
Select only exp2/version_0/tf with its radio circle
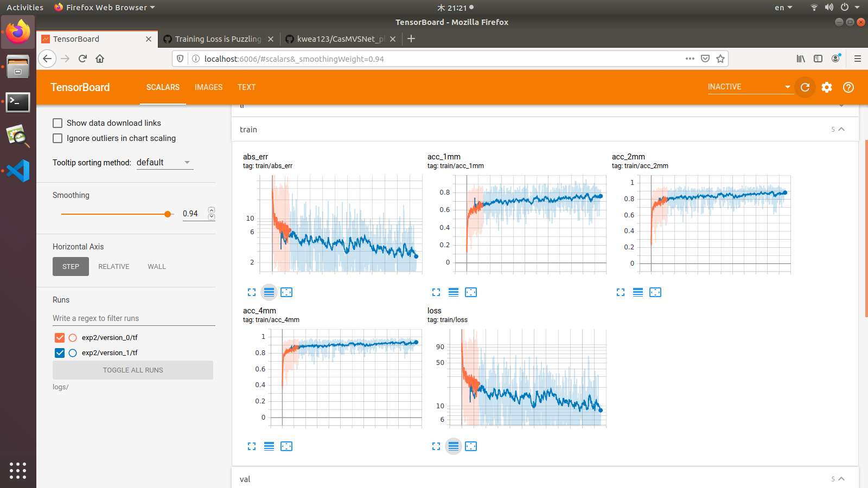[x=73, y=338]
